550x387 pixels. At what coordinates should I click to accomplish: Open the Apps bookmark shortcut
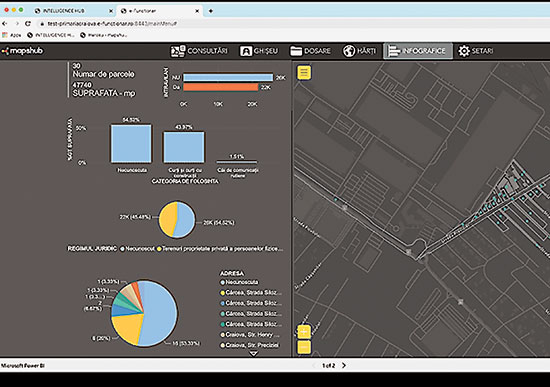(x=11, y=35)
